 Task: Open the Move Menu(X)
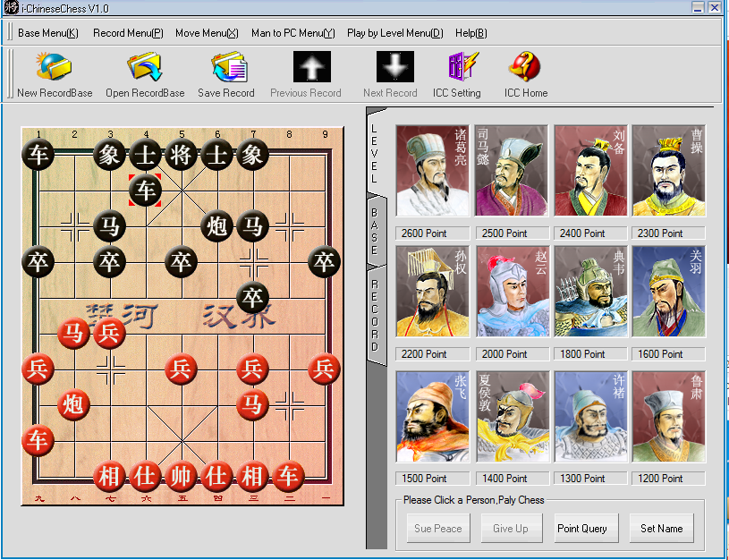(207, 33)
